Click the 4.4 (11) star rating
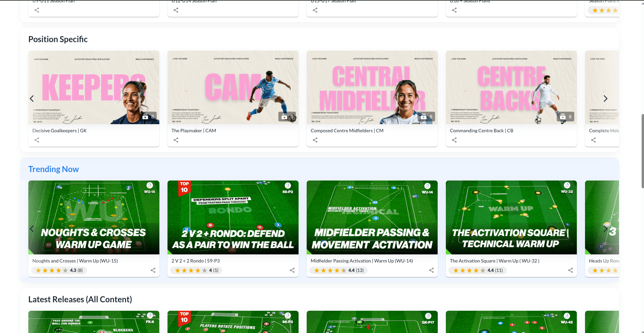The height and width of the screenshot is (333, 644). (478, 270)
